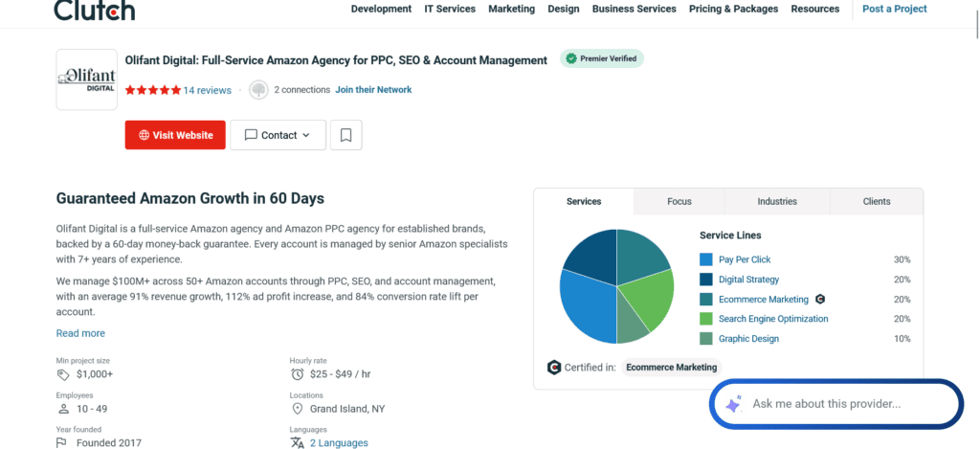Viewport: 980px width, 449px height.
Task: Open the Pricing & Packages menu
Action: [x=734, y=9]
